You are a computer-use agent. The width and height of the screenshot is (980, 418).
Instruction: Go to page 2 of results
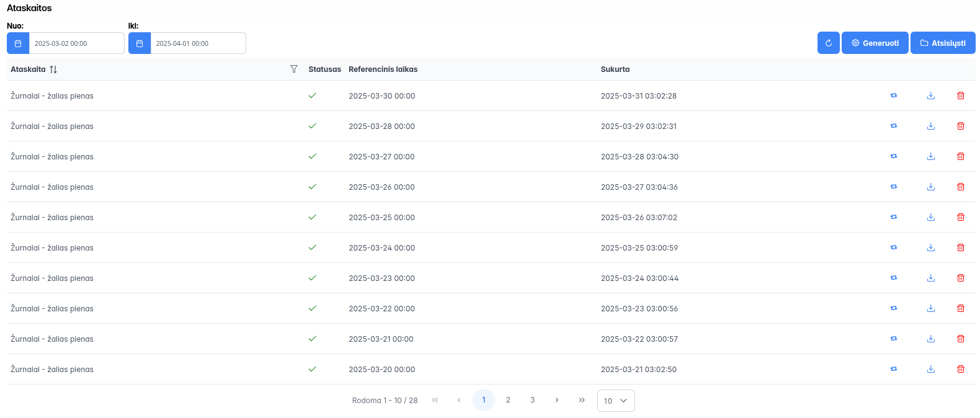(x=508, y=400)
